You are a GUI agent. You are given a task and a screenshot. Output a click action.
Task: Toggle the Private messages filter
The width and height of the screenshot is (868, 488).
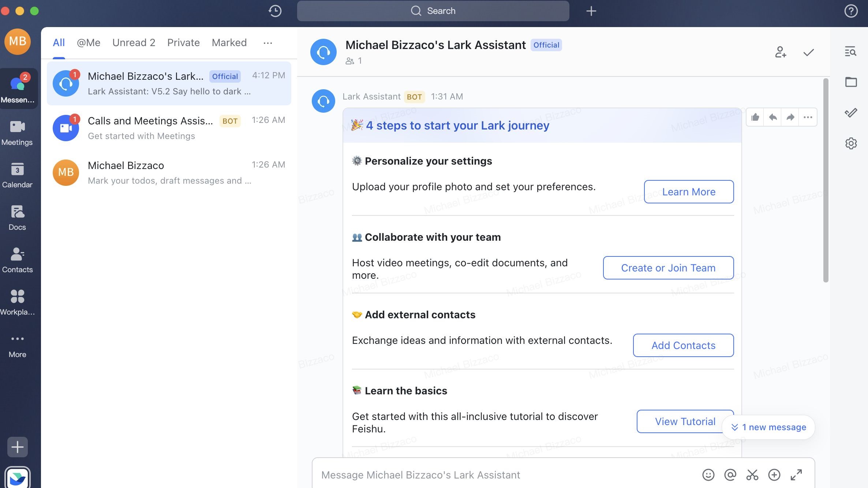pos(184,42)
